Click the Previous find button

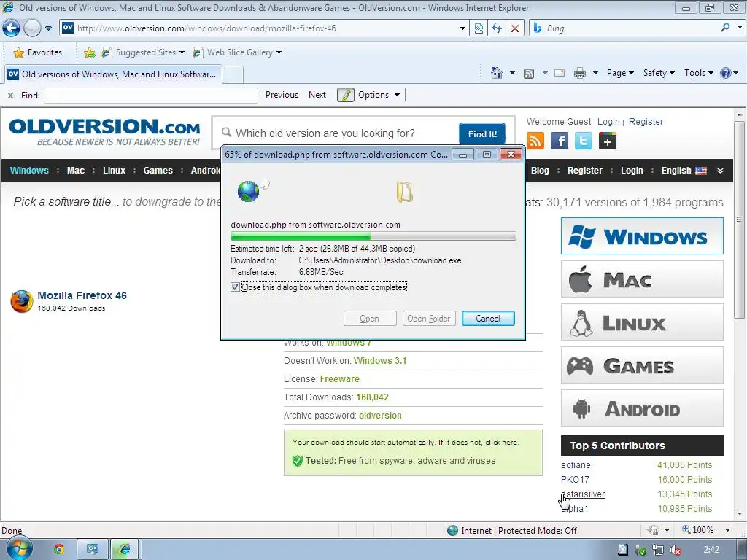282,95
